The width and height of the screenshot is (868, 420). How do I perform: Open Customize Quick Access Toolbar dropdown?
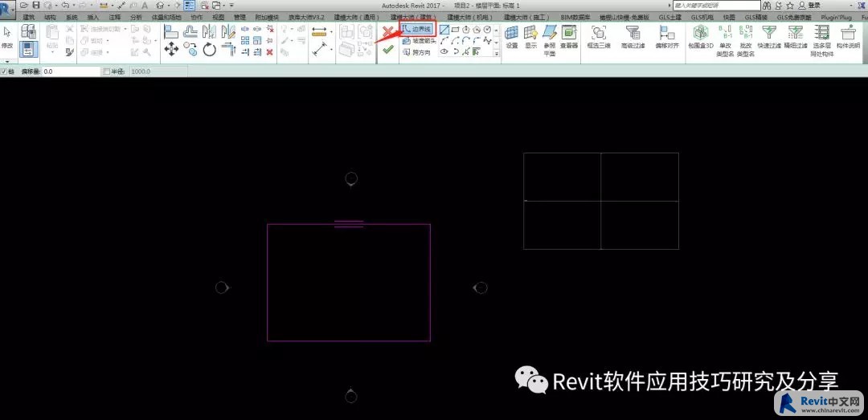point(231,5)
